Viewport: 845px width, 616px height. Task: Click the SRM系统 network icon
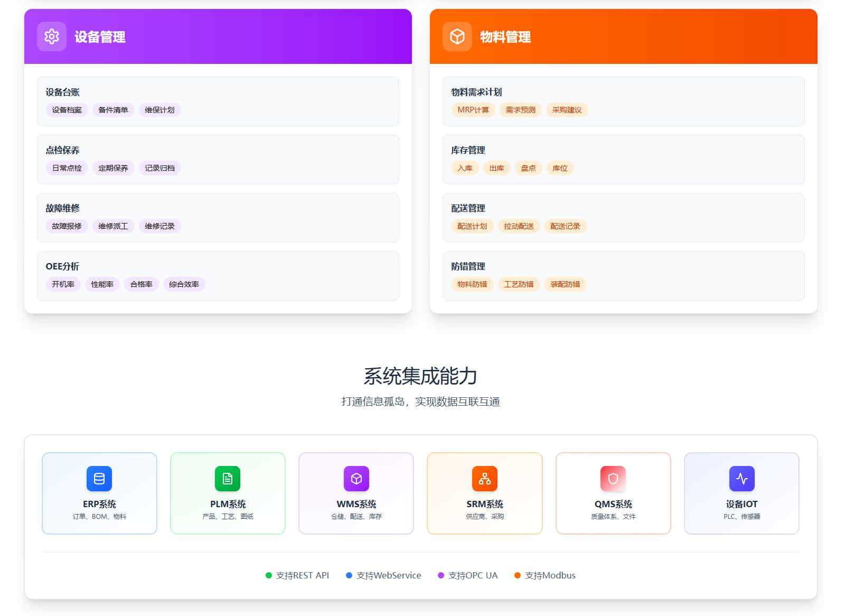point(485,479)
